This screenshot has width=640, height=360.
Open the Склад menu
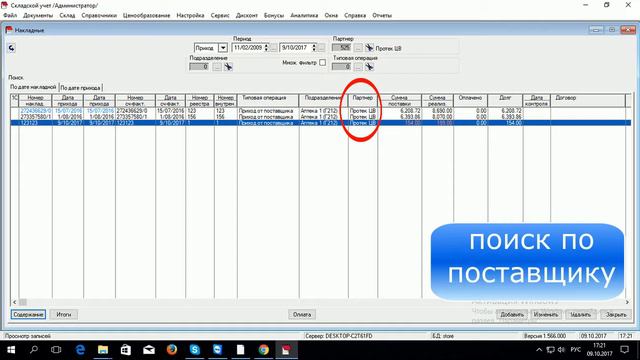67,15
